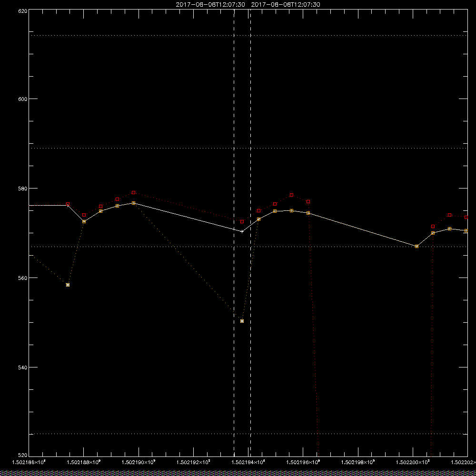The height and width of the screenshot is (476, 476).
Task: Select the highest red square near 579
Action: 134,192
